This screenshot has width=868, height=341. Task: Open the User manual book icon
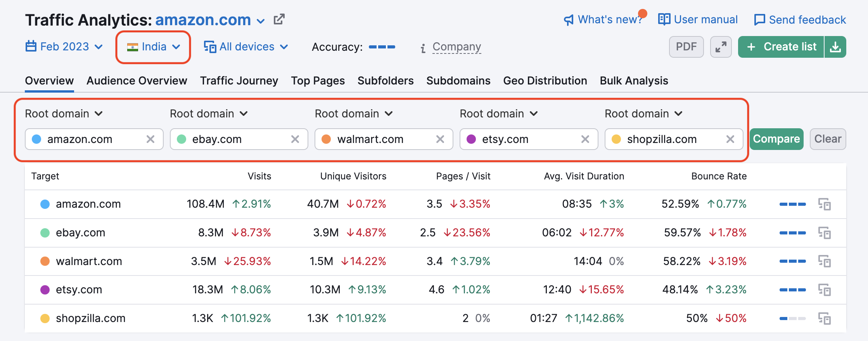664,19
